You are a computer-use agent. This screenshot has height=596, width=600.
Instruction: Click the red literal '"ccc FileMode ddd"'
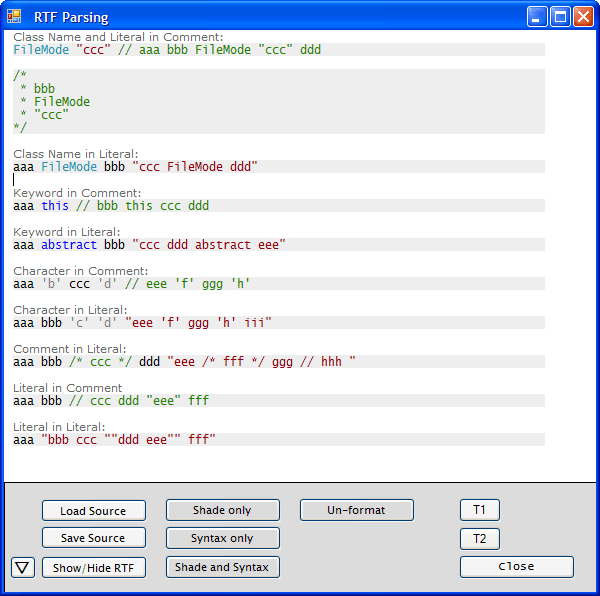195,167
